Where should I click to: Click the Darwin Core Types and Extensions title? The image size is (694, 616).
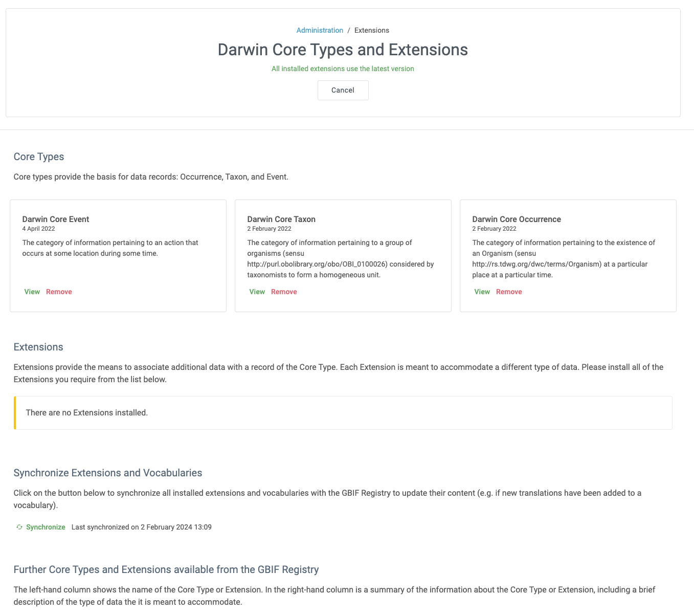[343, 50]
